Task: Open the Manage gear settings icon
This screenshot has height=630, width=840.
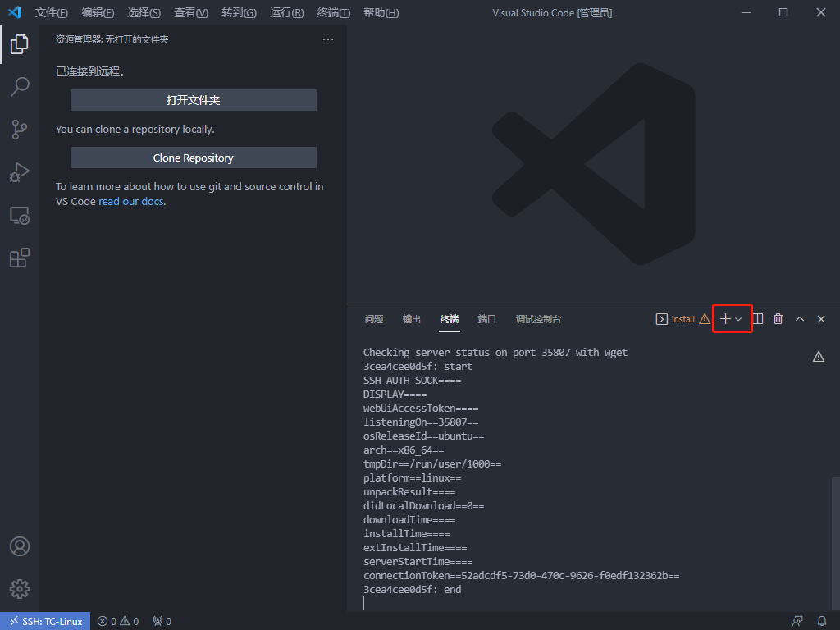Action: click(x=20, y=589)
